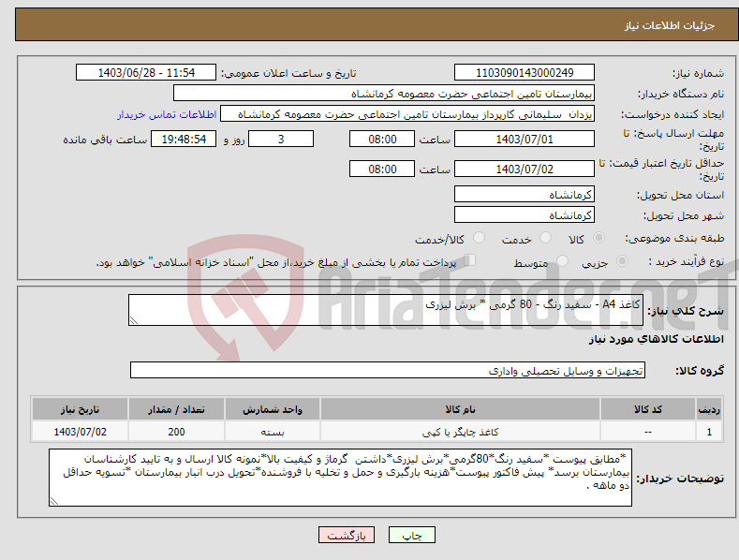
Task: Click the تاریخ نیاز column header
Action: [x=80, y=409]
